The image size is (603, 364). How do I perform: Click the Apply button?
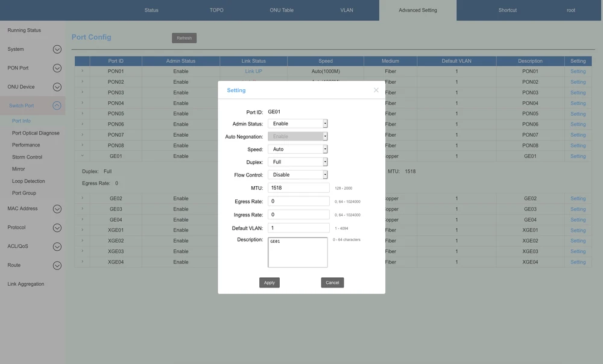pos(270,283)
